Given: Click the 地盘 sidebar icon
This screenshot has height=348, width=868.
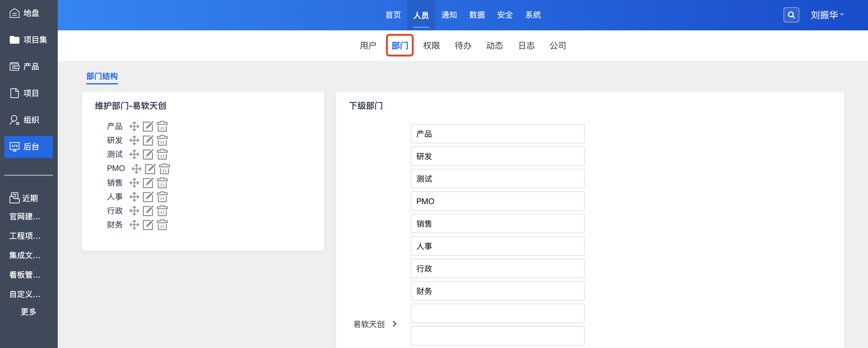Looking at the screenshot, I should (x=15, y=13).
